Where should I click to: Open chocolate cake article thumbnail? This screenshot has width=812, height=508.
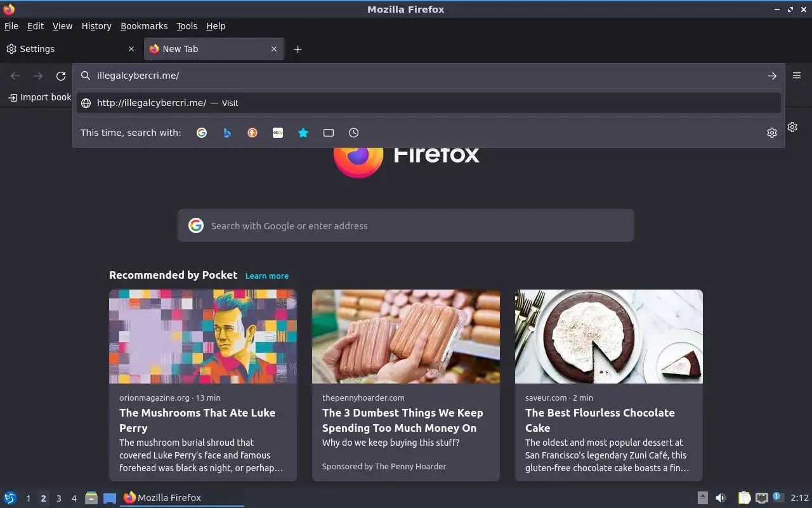click(x=609, y=337)
